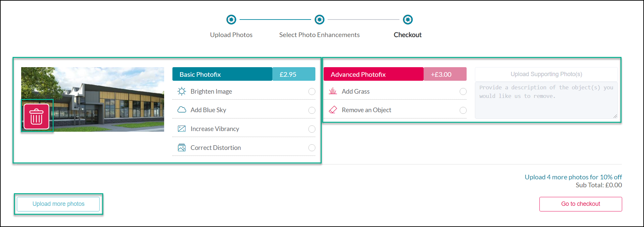Select the Correct Distortion radio button
Screen dimensions: 644x227
coord(312,148)
